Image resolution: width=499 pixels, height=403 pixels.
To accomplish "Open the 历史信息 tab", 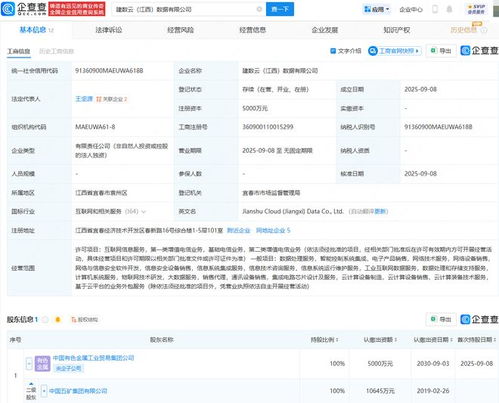I will coord(464,30).
